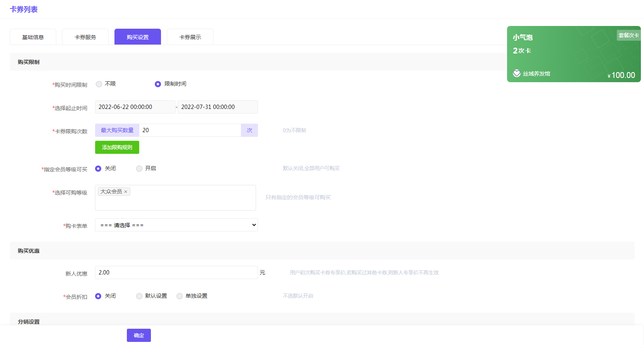Choose 不限 for purchase time limit

coord(99,84)
